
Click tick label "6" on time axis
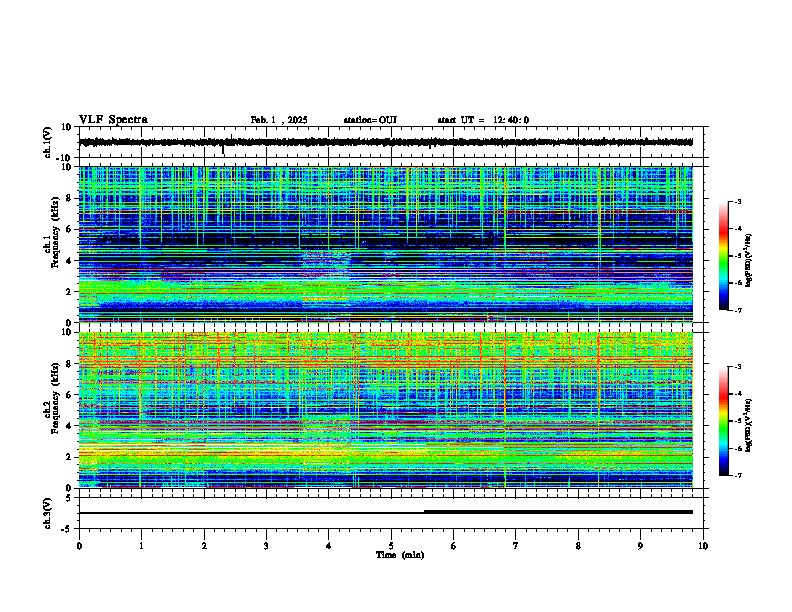click(453, 546)
